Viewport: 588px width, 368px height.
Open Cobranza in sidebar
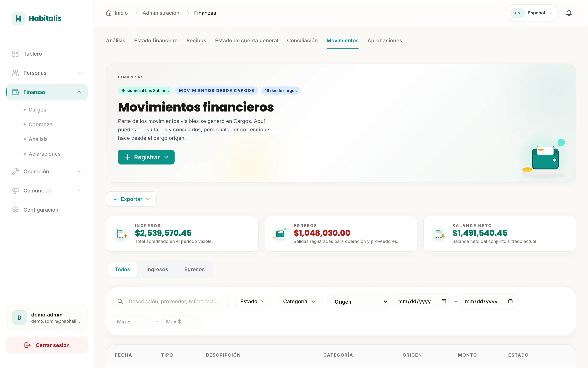pos(41,124)
